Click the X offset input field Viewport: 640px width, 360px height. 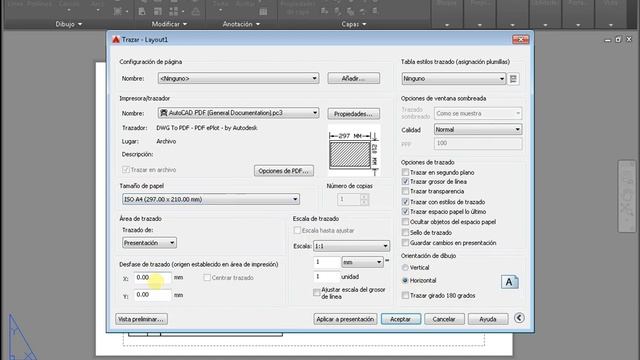point(153,278)
